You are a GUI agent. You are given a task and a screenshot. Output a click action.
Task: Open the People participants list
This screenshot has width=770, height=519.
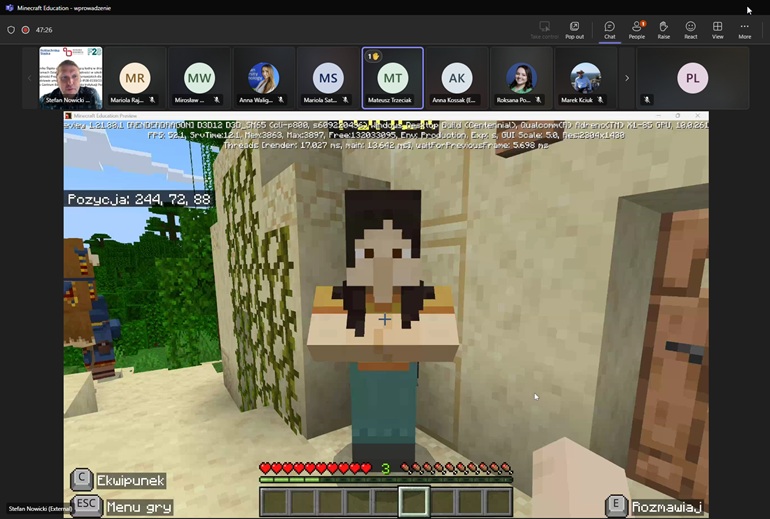tap(636, 30)
